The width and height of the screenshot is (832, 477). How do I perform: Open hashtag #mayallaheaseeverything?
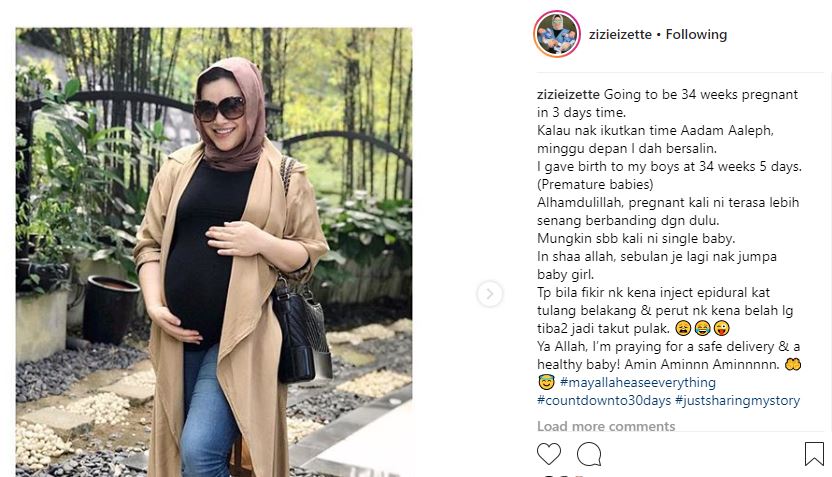coord(637,383)
